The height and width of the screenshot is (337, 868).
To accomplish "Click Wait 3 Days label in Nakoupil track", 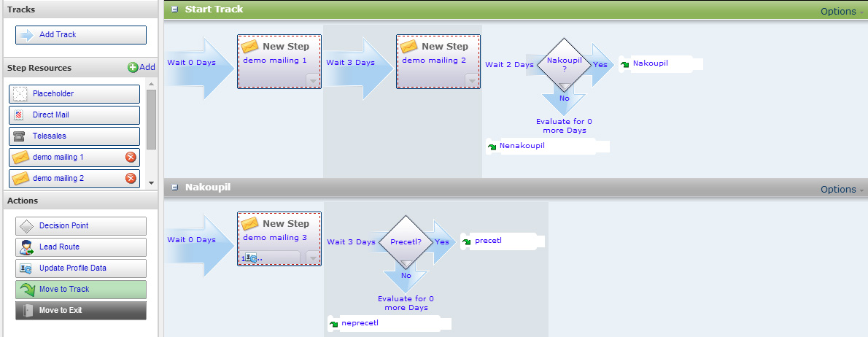I will click(351, 242).
